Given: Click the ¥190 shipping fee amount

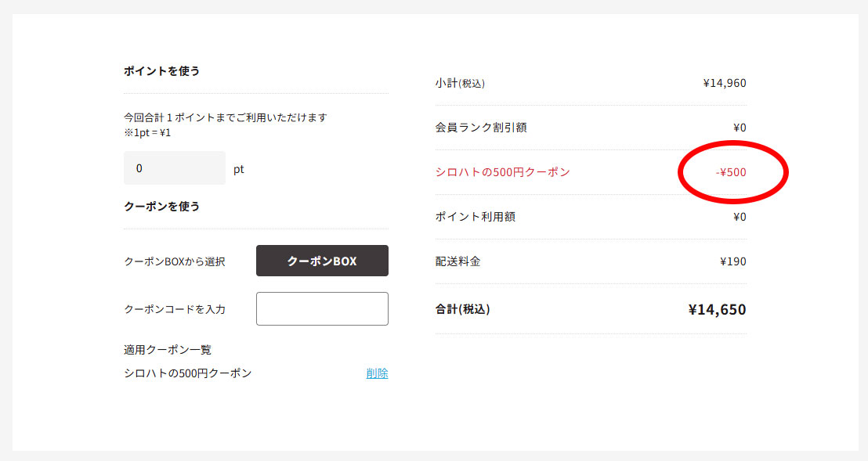Looking at the screenshot, I should point(732,261).
